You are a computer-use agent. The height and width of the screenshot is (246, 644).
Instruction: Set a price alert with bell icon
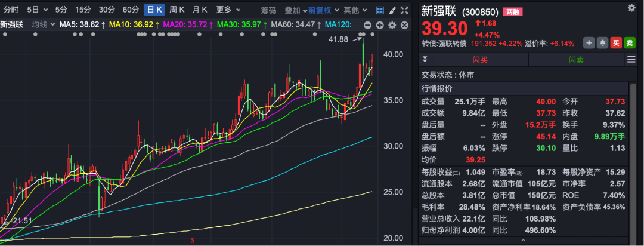[602, 43]
